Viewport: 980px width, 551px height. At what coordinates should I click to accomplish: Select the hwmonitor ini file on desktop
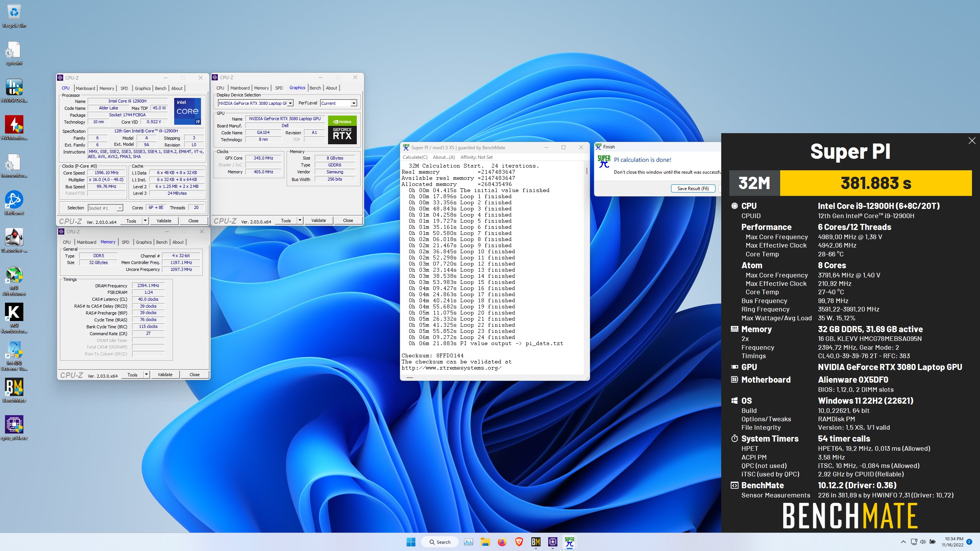click(14, 165)
